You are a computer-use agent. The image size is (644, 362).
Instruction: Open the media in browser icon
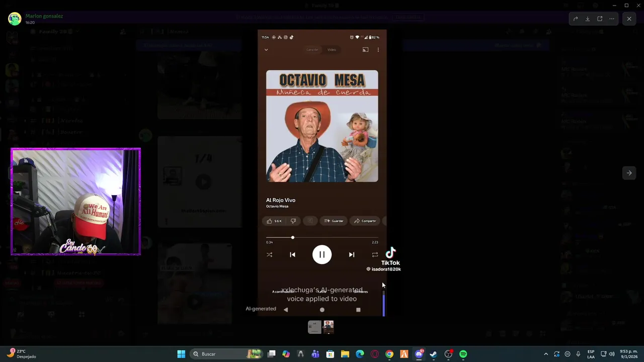click(600, 19)
